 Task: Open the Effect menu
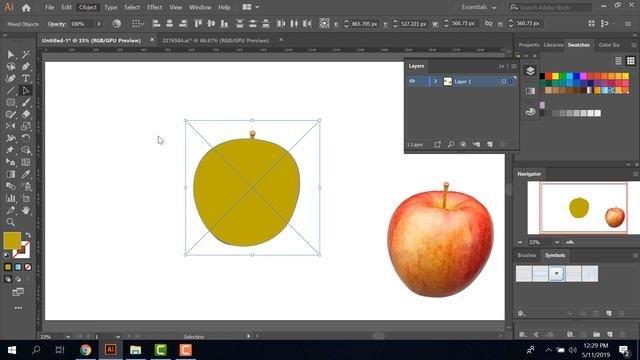(x=155, y=7)
